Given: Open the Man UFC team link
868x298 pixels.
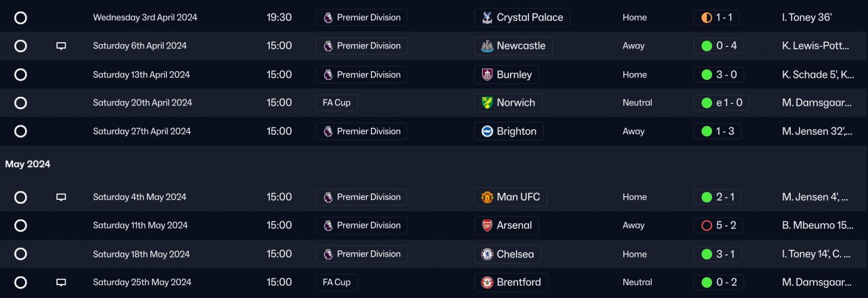Looking at the screenshot, I should (x=518, y=197).
